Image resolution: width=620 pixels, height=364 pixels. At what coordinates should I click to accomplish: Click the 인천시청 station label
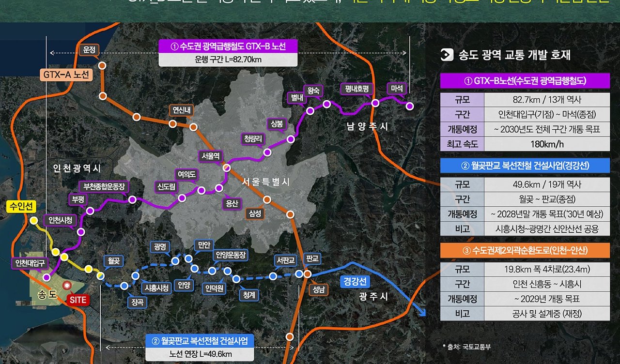tap(61, 220)
